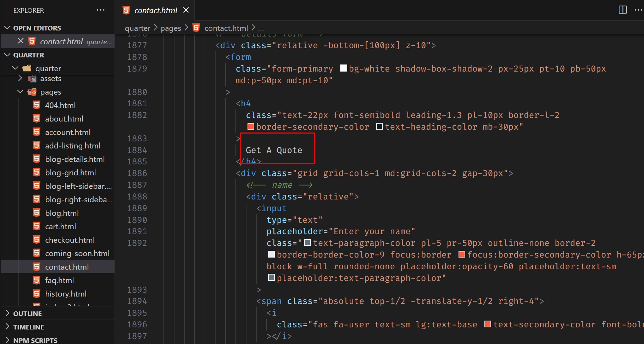Click the assets folder icon
Viewport: 644px width, 344px height.
(32, 79)
